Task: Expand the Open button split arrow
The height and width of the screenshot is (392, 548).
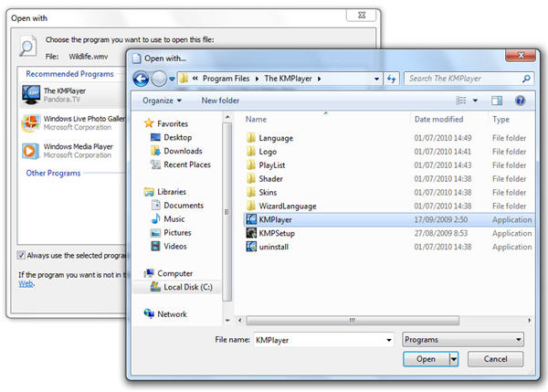Action: click(x=454, y=360)
